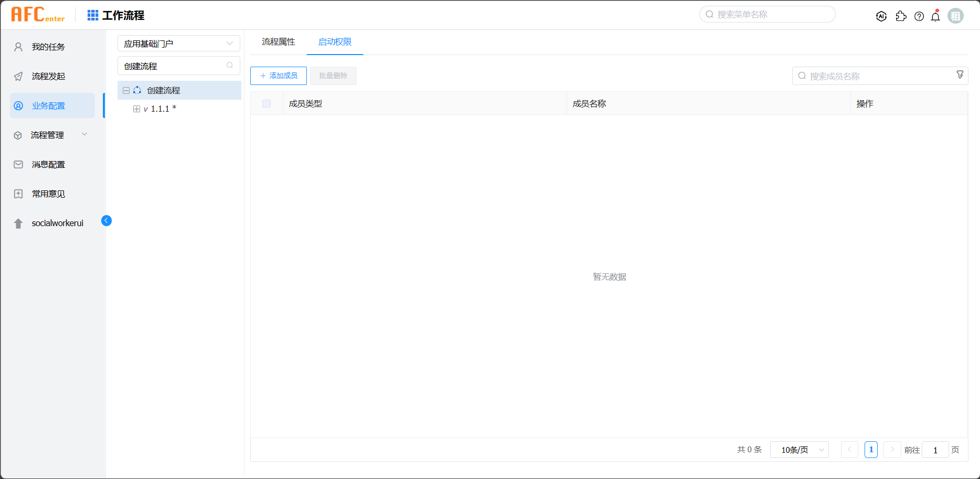980x479 pixels.
Task: Check the select-all checkbox in table header
Action: (x=266, y=103)
